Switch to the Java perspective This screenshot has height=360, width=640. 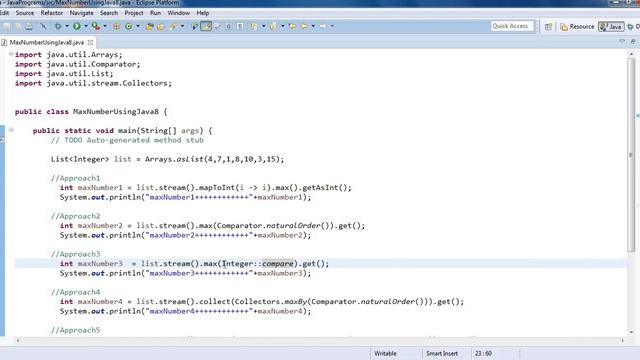[611, 27]
